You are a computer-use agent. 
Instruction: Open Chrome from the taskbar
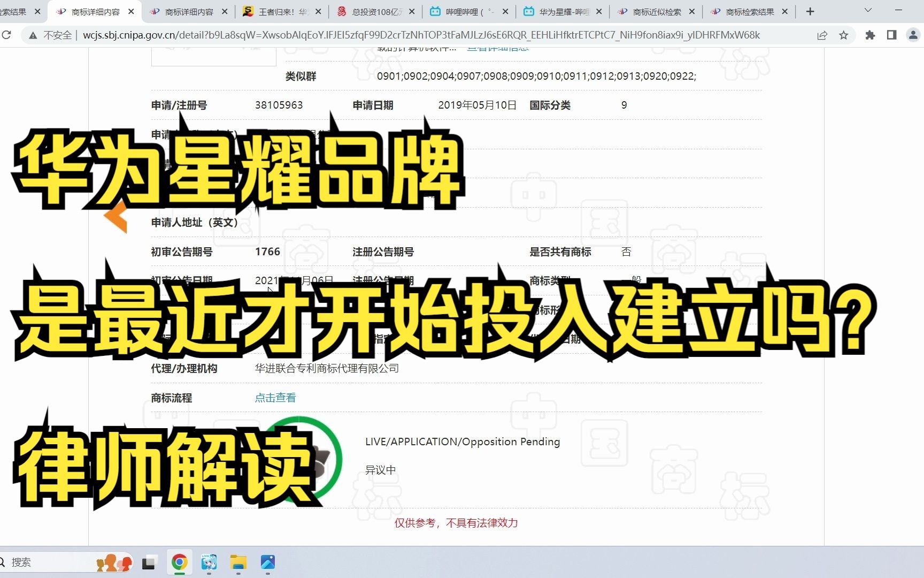179,562
